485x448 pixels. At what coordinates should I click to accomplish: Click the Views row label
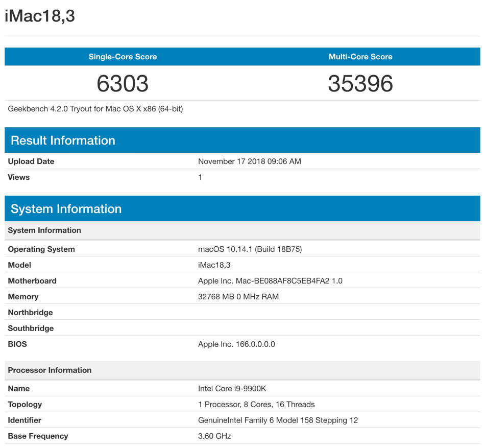(x=19, y=177)
